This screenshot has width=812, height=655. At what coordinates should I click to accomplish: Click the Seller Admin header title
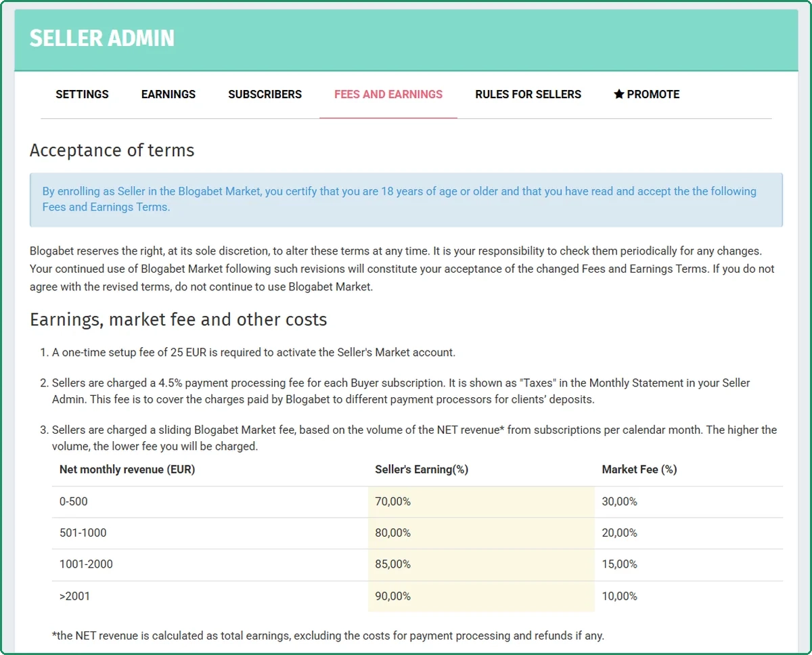[x=102, y=39]
